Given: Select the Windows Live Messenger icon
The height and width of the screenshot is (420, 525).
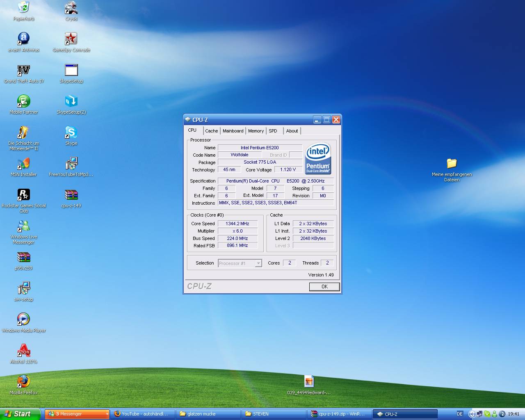Looking at the screenshot, I should 24,226.
